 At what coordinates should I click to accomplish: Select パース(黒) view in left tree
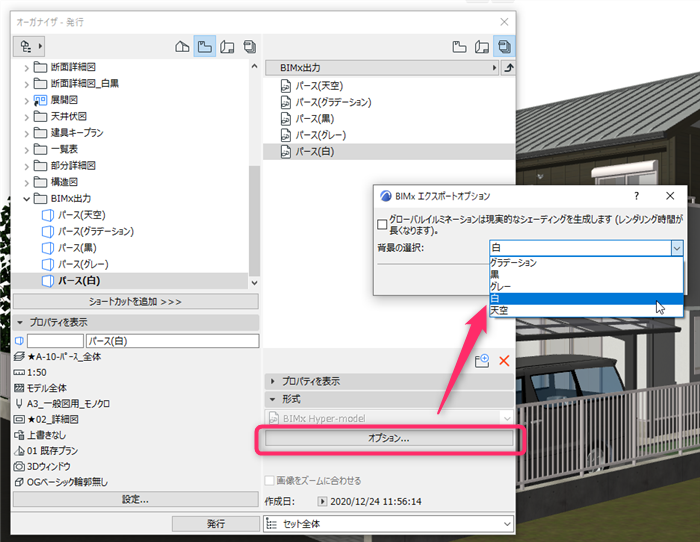click(69, 248)
